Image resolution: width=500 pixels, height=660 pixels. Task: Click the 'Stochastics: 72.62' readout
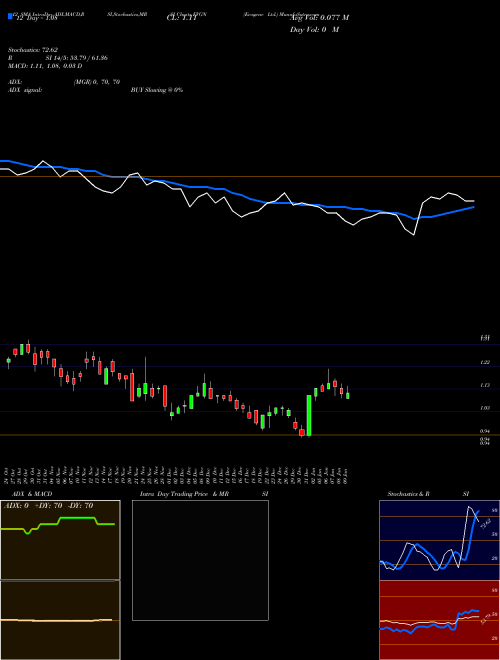point(33,50)
